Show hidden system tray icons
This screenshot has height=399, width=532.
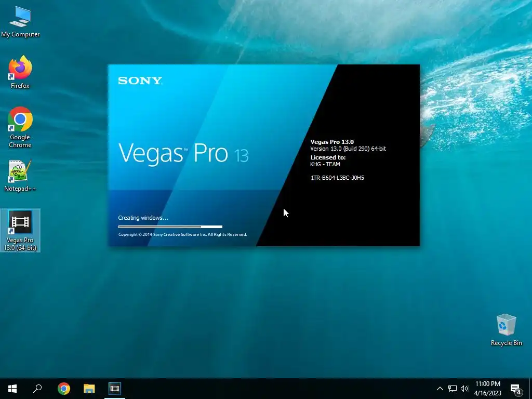click(x=440, y=389)
